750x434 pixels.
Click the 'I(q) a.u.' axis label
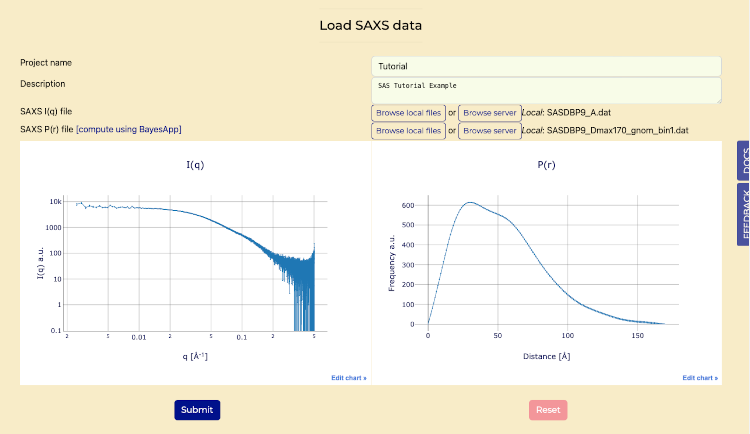tap(41, 263)
